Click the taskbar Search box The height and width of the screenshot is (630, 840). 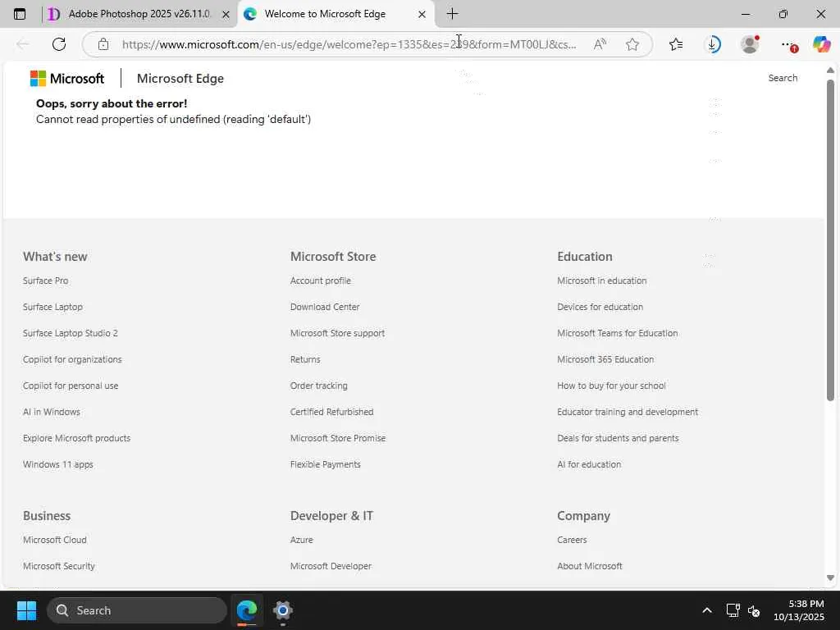[x=137, y=610]
